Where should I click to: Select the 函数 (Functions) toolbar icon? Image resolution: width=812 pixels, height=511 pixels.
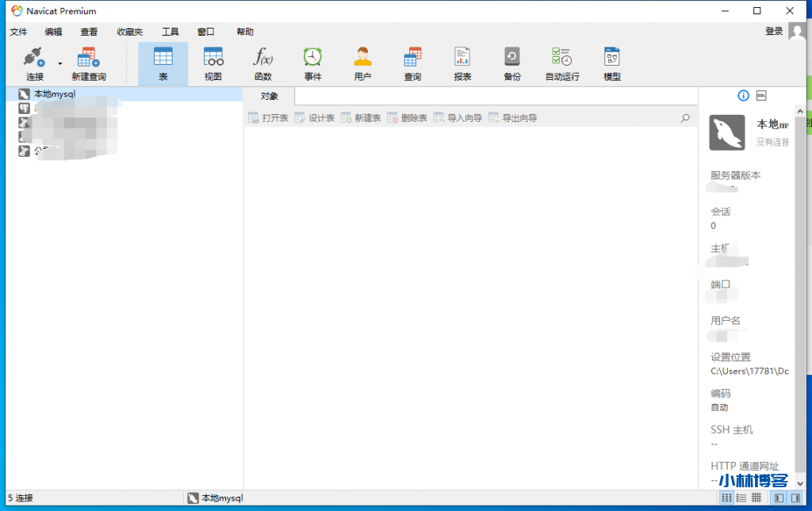click(x=262, y=63)
